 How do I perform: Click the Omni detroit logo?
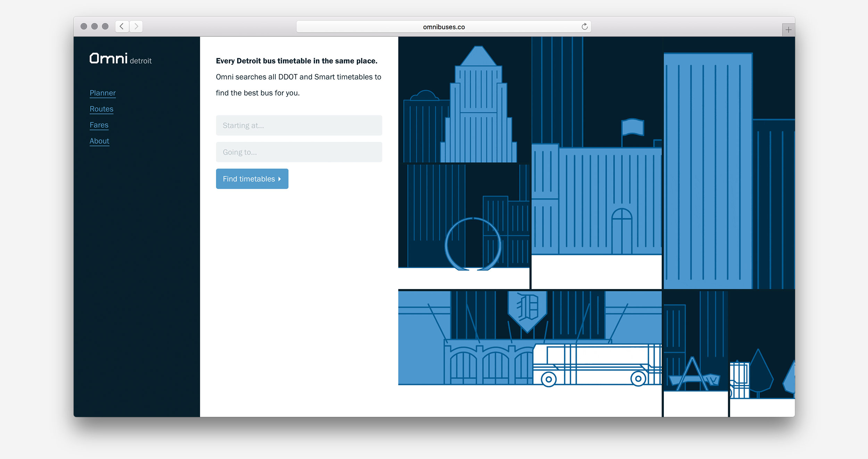pos(120,59)
